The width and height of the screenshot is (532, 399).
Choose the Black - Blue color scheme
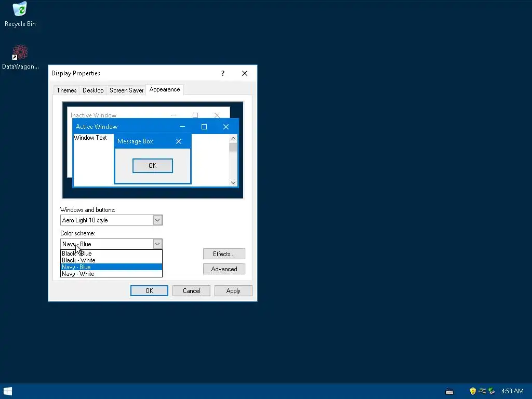(x=111, y=254)
